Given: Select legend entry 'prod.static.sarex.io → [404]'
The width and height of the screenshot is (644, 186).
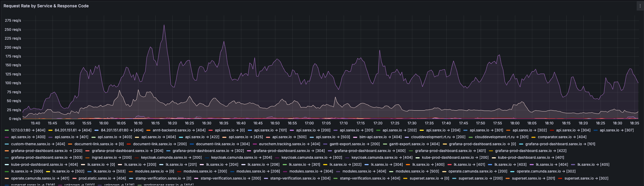Looking at the screenshot, I should 102,178.
